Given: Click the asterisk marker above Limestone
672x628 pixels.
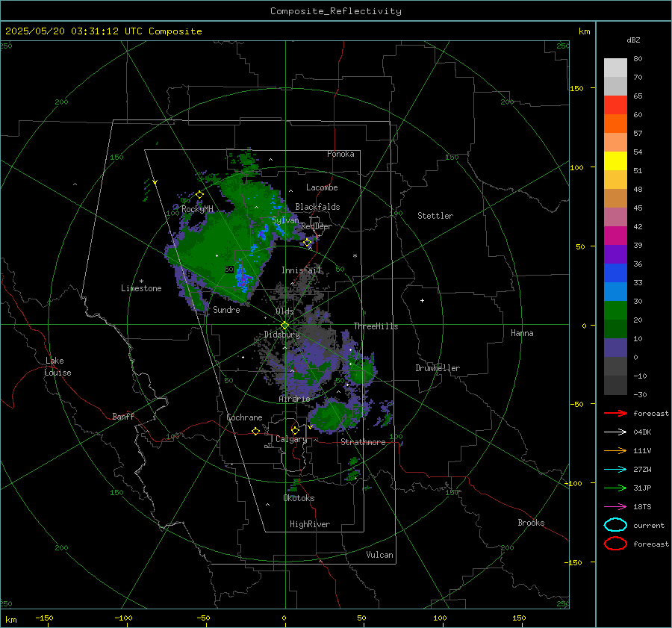Looking at the screenshot, I should coord(141,282).
